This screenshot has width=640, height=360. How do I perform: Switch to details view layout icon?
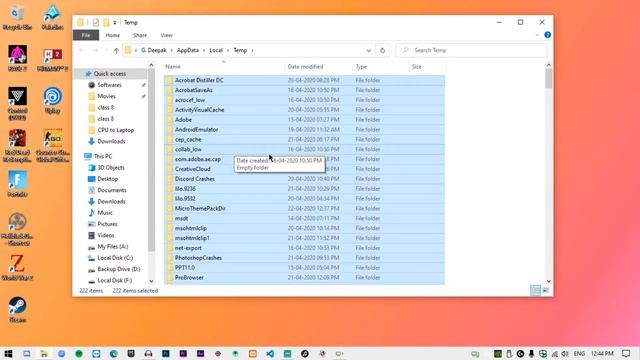coord(535,290)
